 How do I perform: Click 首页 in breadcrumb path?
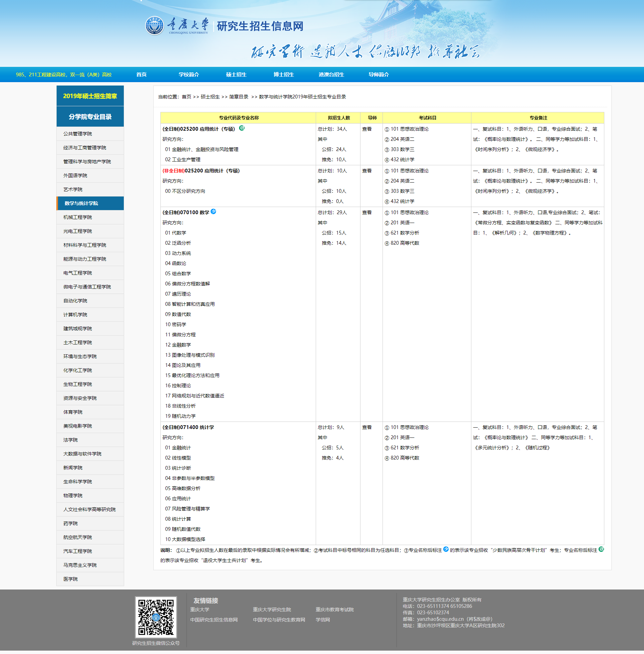(187, 97)
